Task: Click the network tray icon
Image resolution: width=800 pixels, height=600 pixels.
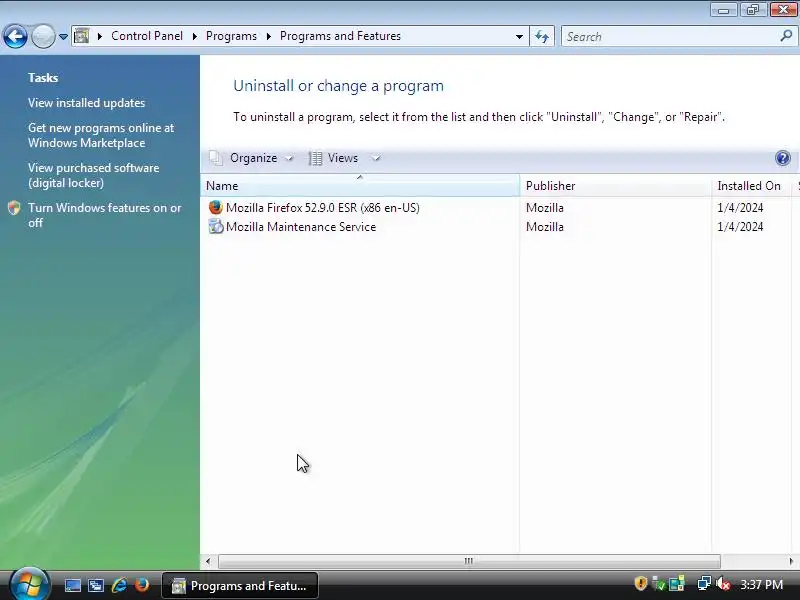Action: tap(704, 583)
